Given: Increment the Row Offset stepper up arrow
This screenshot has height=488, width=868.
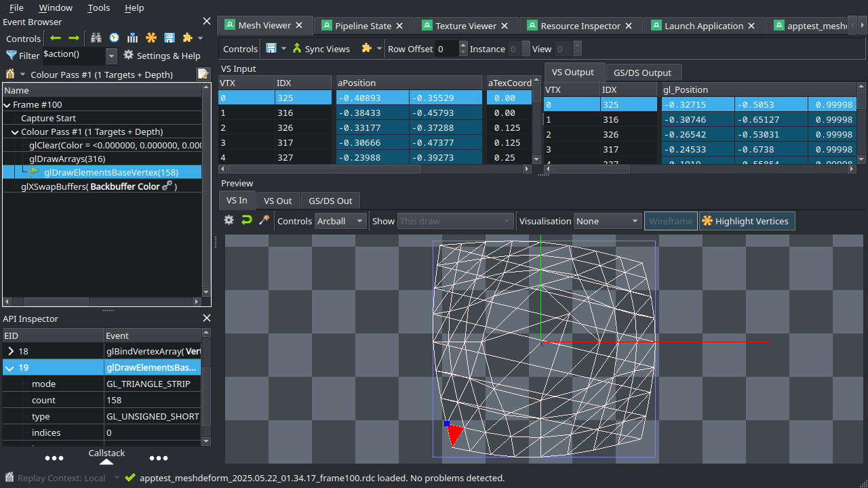Looking at the screenshot, I should pyautogui.click(x=463, y=45).
